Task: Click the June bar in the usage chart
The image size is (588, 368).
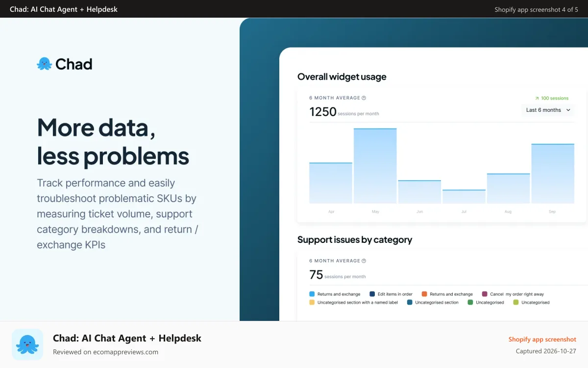Action: coord(419,192)
